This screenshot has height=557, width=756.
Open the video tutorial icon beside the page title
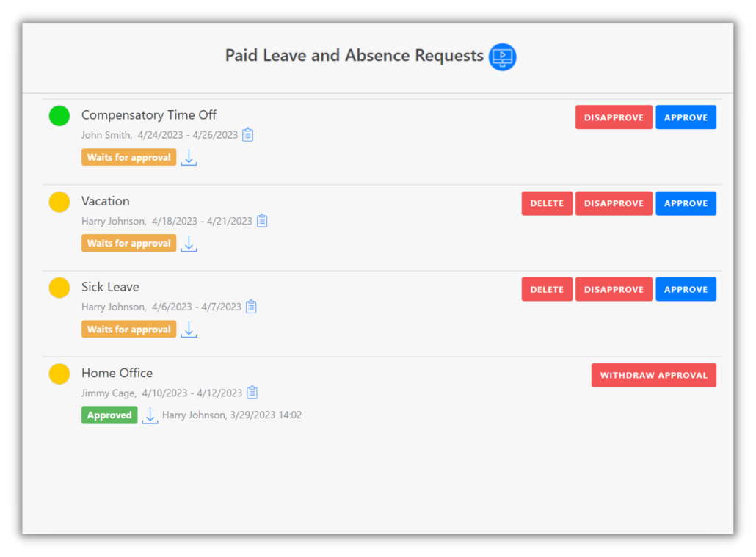[502, 57]
